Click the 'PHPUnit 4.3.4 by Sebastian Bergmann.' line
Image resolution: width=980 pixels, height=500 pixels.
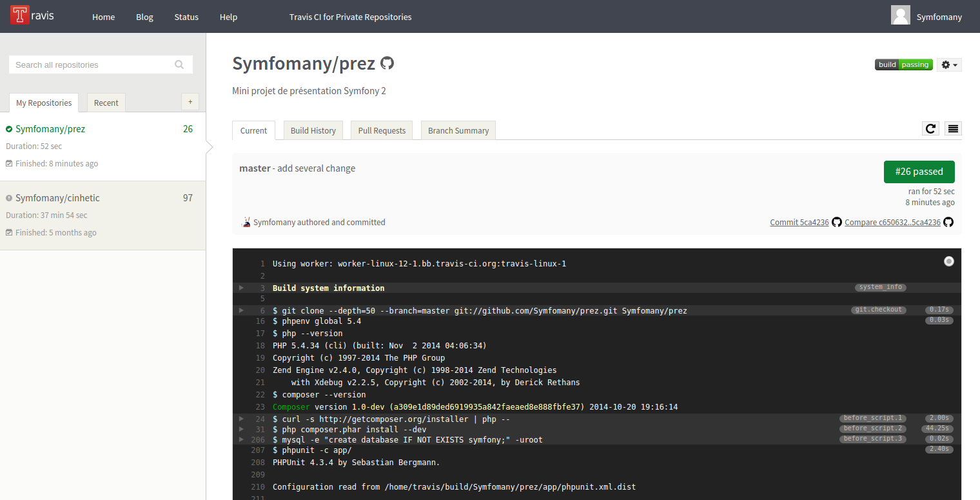tap(356, 463)
